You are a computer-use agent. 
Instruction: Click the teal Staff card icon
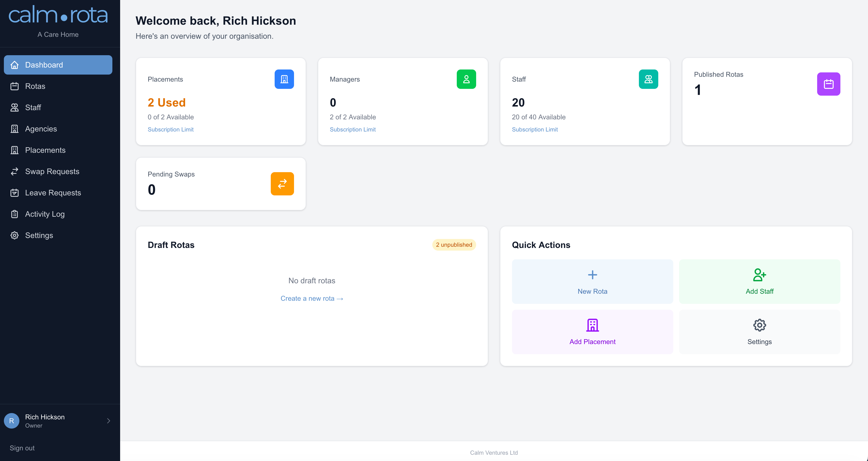648,79
